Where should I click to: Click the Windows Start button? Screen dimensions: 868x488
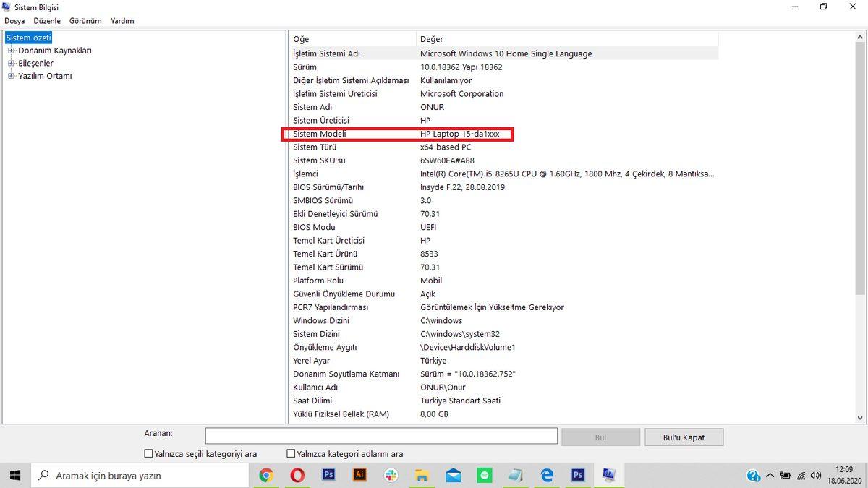coord(14,475)
